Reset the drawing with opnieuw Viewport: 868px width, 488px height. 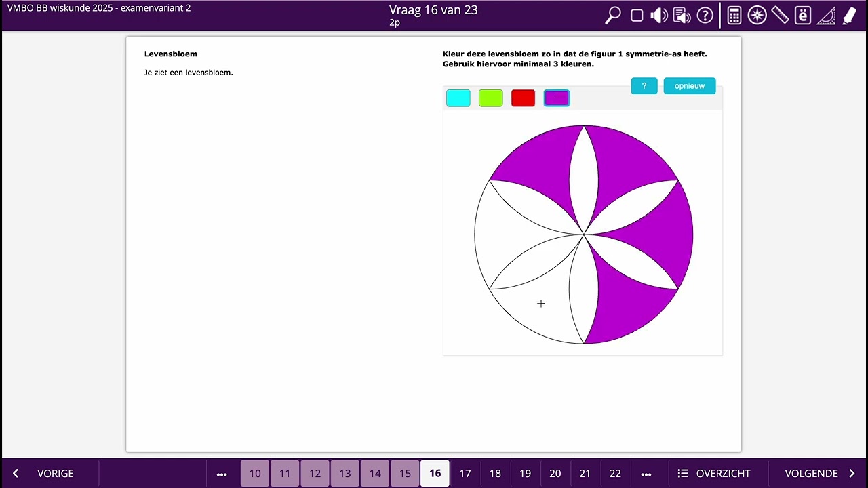[690, 86]
